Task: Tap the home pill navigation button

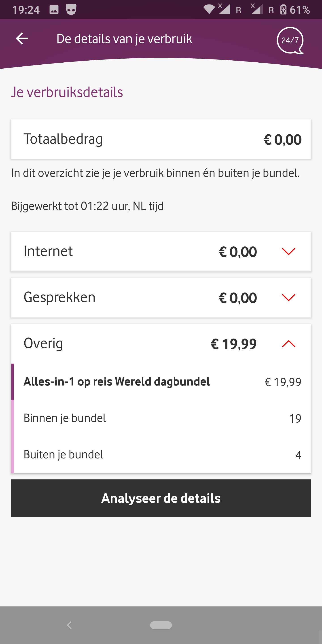Action: pyautogui.click(x=161, y=625)
